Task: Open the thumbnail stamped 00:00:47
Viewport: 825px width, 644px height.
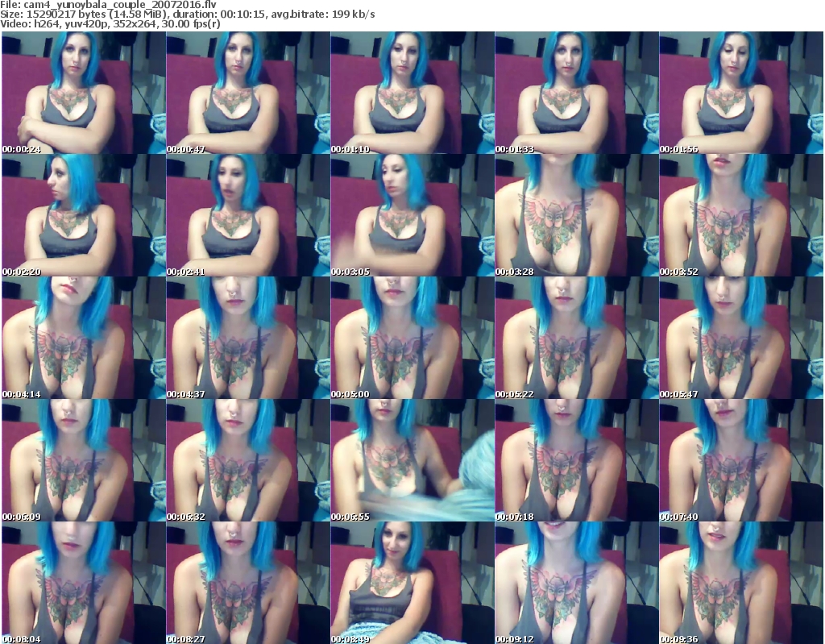Action: click(248, 93)
